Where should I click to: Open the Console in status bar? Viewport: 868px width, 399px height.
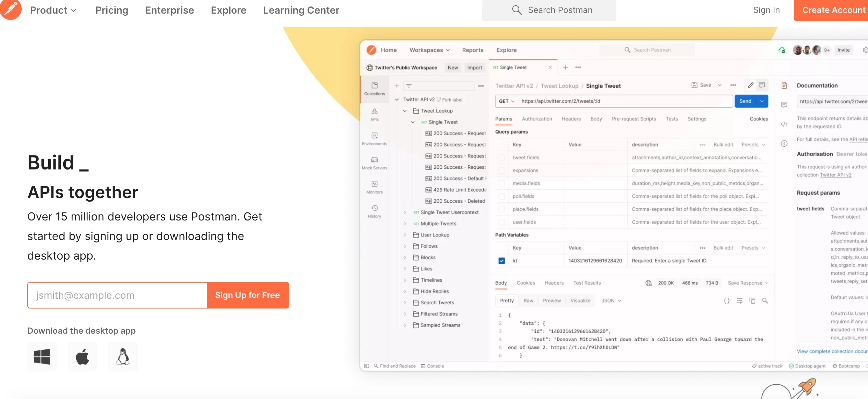tap(433, 366)
